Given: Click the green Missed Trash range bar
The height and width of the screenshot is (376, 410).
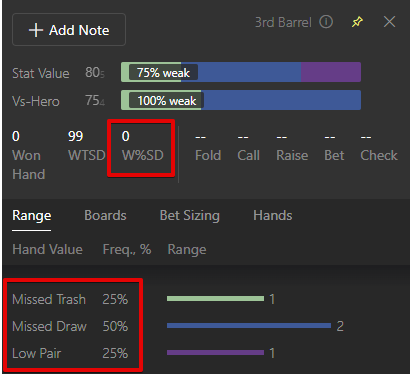Looking at the screenshot, I should pos(215,299).
